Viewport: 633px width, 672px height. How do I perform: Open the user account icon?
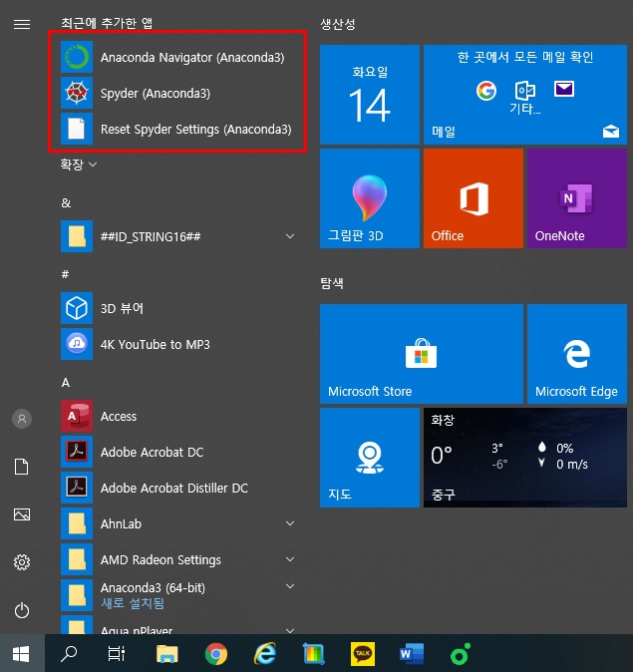pos(22,419)
